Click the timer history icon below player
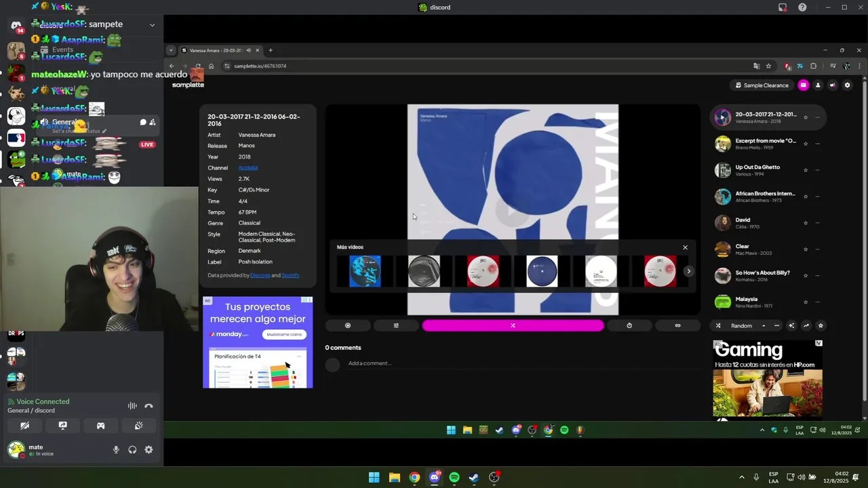The height and width of the screenshot is (488, 868). pyautogui.click(x=629, y=325)
